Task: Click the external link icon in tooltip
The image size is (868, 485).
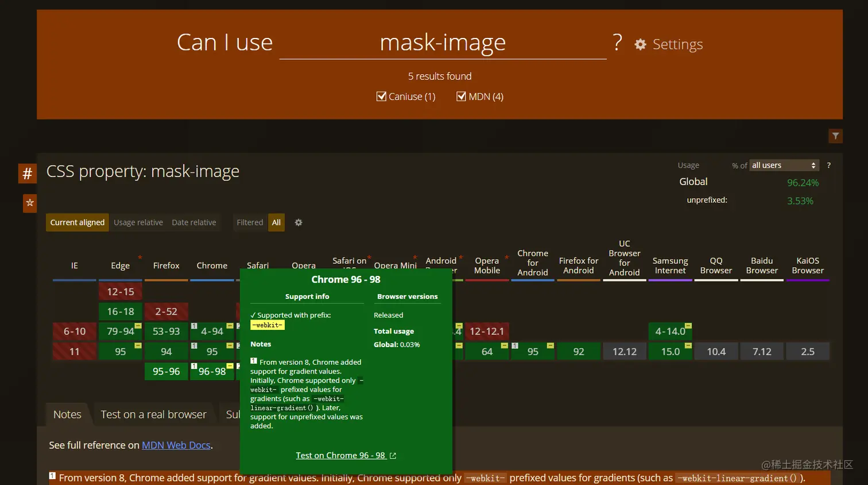Action: coord(393,456)
